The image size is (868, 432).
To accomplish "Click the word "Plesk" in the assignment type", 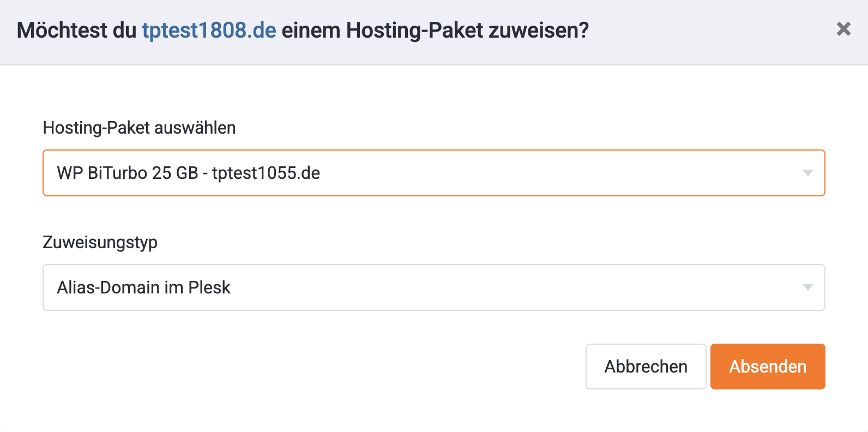I will point(209,287).
